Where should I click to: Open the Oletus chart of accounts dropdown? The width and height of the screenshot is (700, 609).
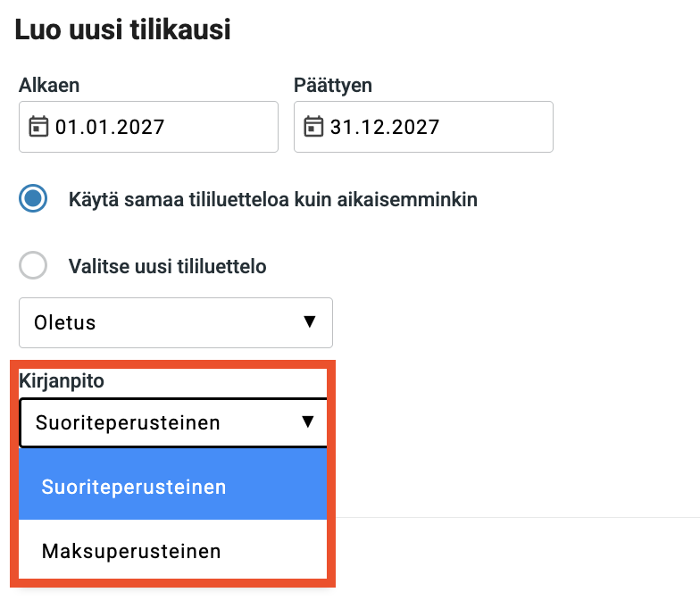(x=176, y=322)
